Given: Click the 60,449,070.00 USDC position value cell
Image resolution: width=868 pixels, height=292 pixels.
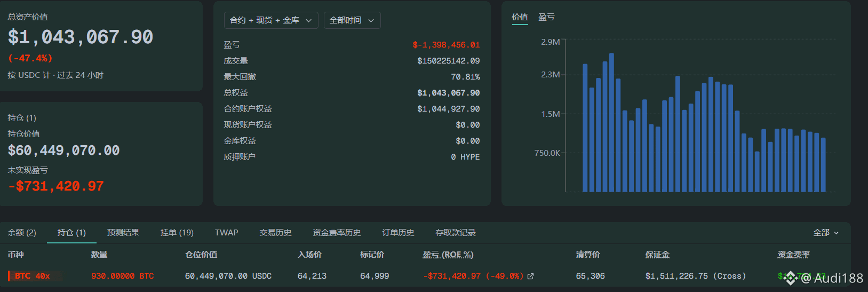Looking at the screenshot, I should tap(228, 276).
